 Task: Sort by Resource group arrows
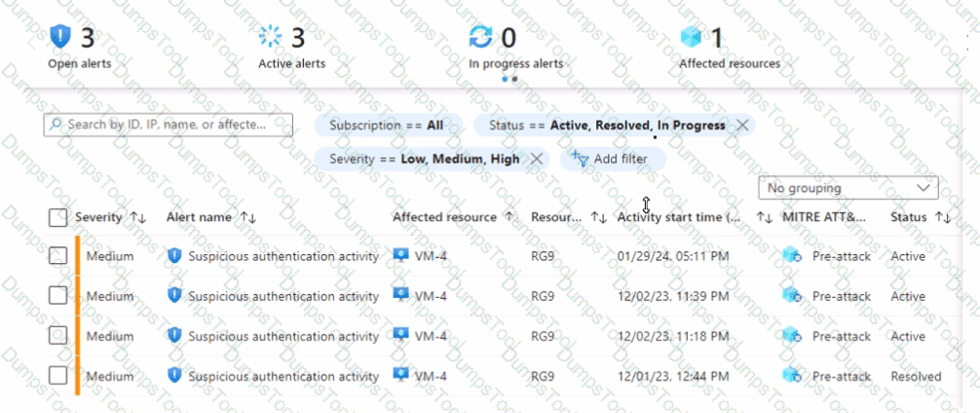598,217
